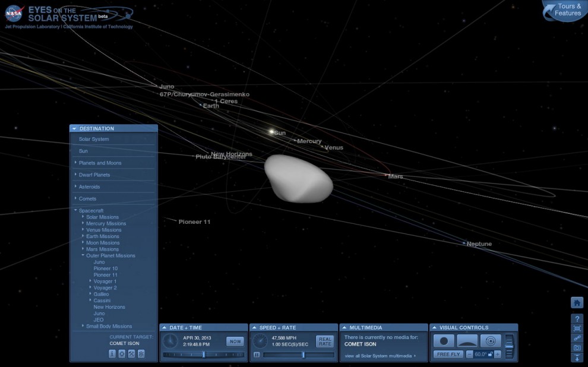This screenshot has height=367, width=588.
Task: Select Solar System destination entry
Action: point(94,139)
